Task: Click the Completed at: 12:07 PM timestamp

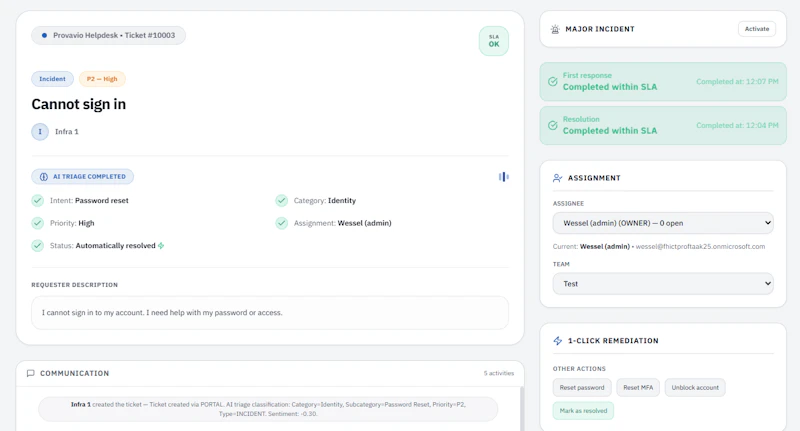Action: click(x=737, y=82)
